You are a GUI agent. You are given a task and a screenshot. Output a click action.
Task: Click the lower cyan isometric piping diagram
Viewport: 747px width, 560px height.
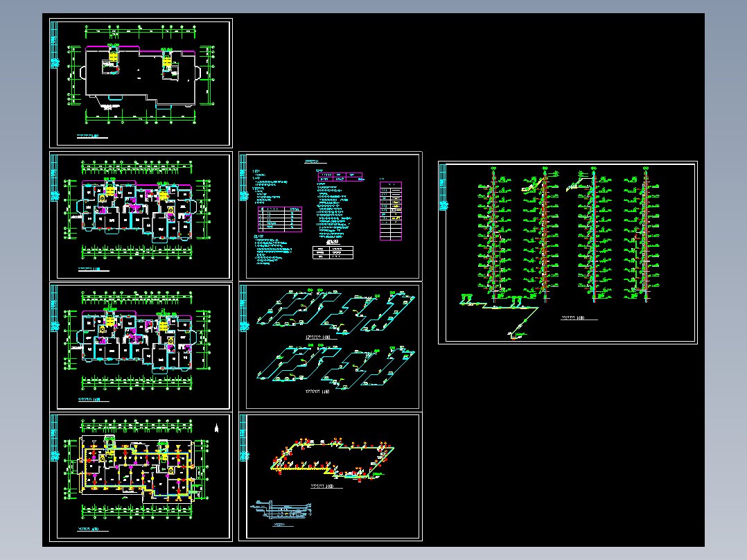[336, 367]
